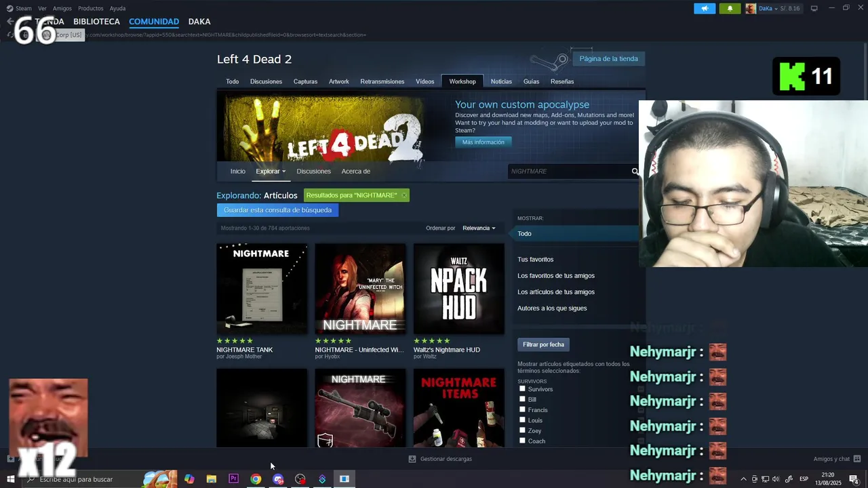The width and height of the screenshot is (868, 488).
Task: Select the Workshop tab
Action: pos(462,81)
